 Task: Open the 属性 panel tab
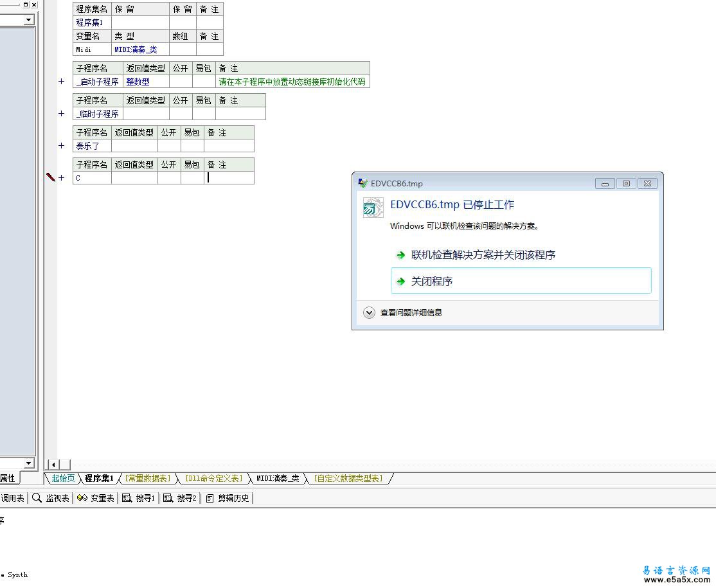(8, 478)
